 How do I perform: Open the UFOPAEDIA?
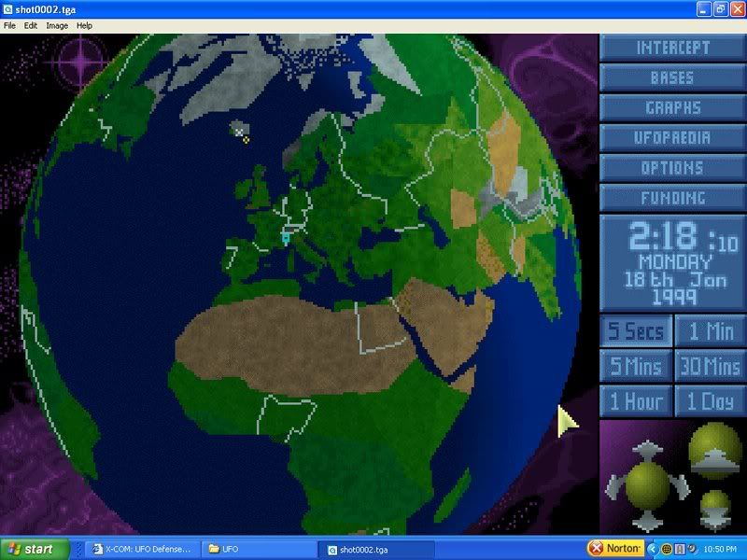tap(672, 137)
